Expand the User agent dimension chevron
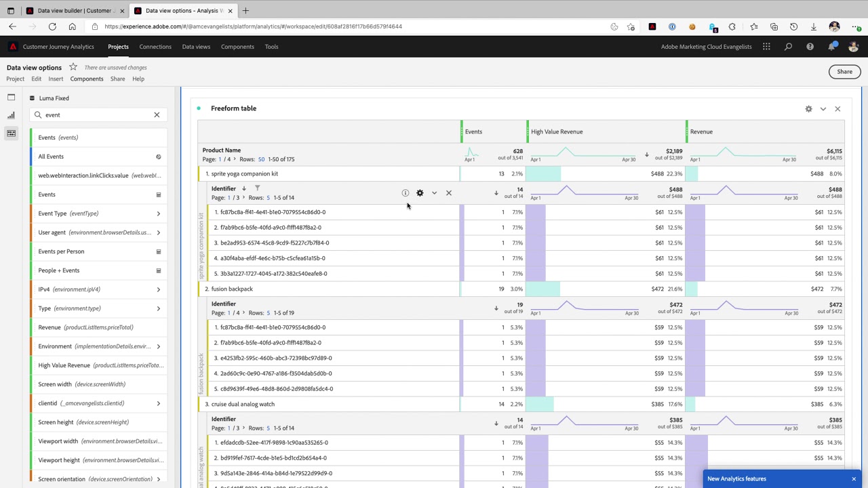Screen dimensions: 868x488 (x=159, y=232)
